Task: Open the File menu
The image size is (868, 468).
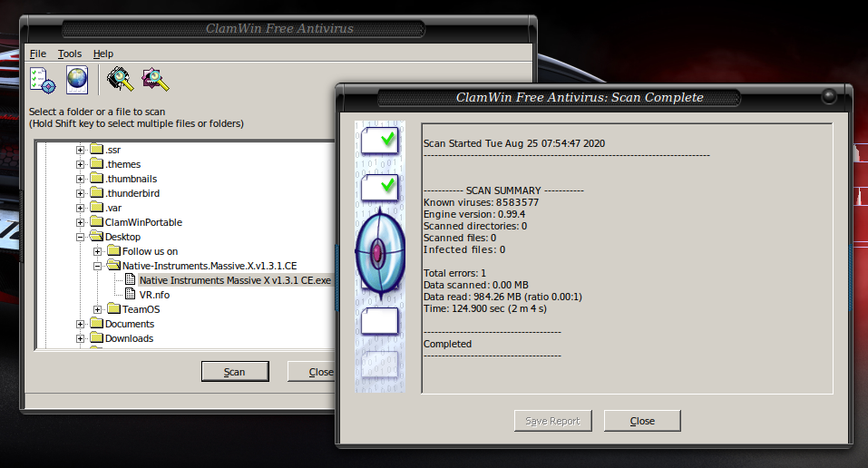Action: 38,54
